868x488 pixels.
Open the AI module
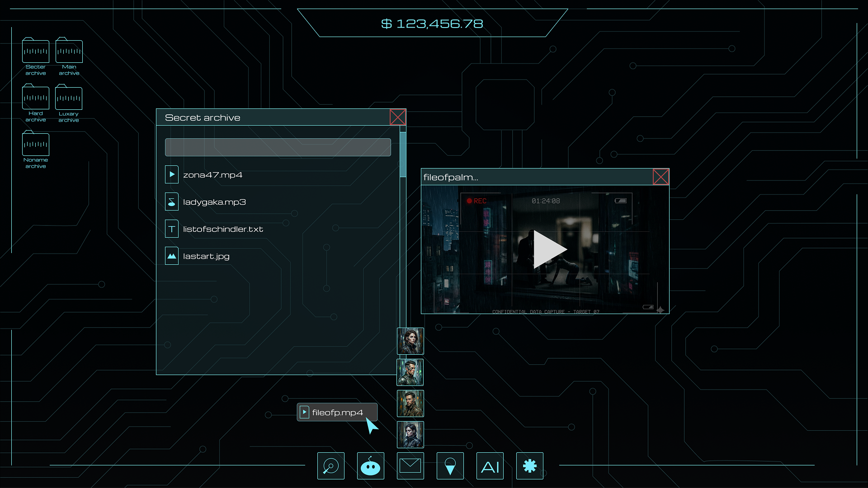(490, 465)
